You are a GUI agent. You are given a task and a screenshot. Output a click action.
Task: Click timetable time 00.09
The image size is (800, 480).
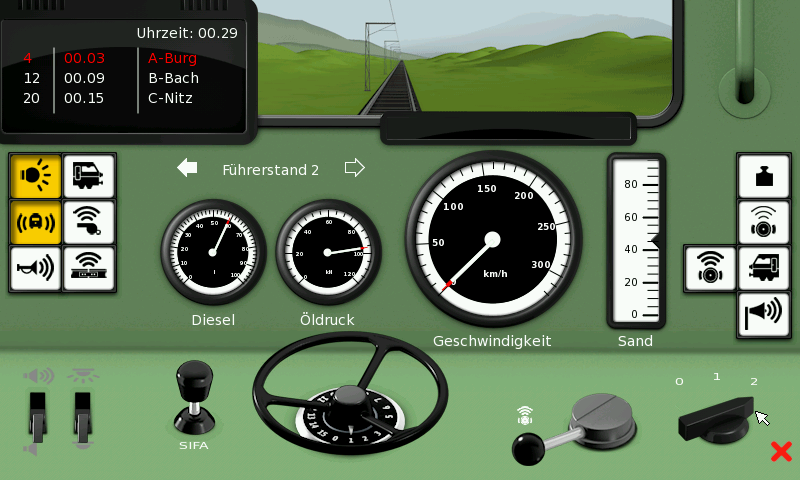(84, 78)
